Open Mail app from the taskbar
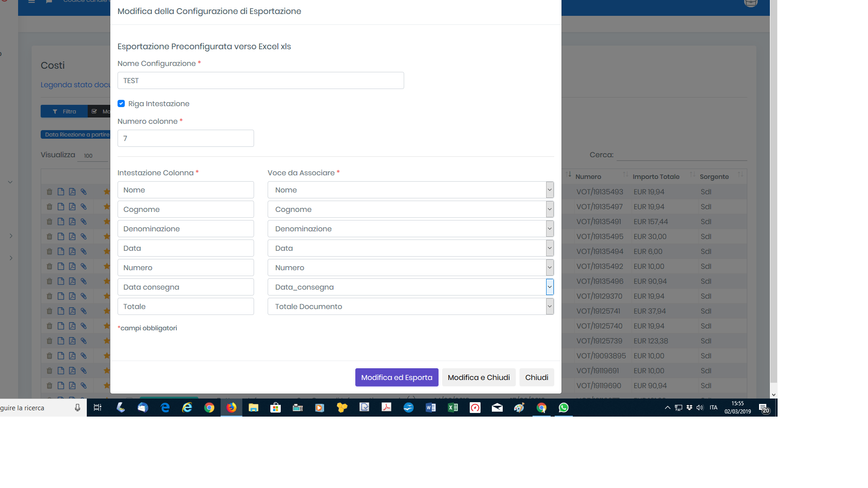This screenshot has height=488, width=868. click(x=497, y=408)
